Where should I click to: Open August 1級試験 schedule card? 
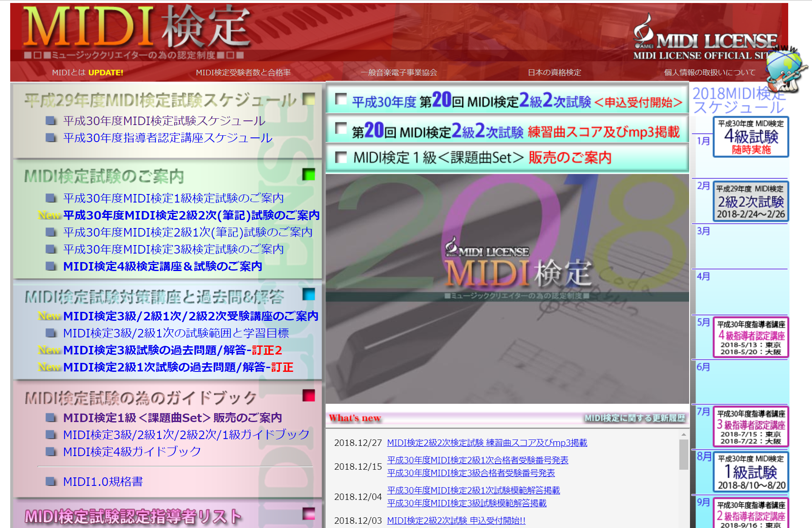coord(751,472)
